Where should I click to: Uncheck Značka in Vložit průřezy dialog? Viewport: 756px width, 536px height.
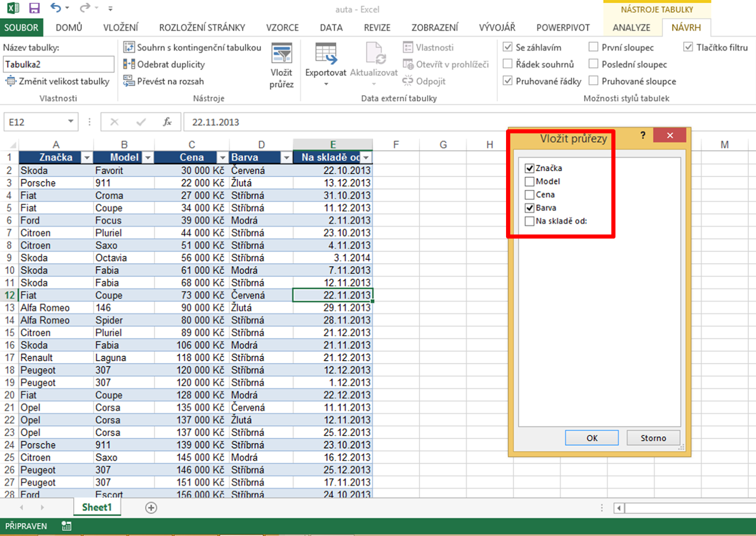(x=530, y=168)
